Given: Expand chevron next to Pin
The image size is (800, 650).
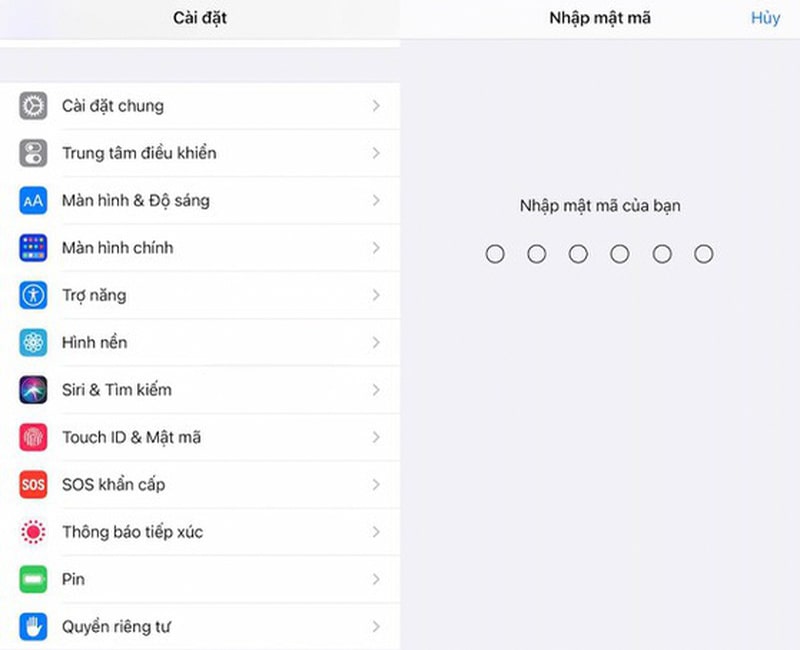Looking at the screenshot, I should [x=376, y=580].
